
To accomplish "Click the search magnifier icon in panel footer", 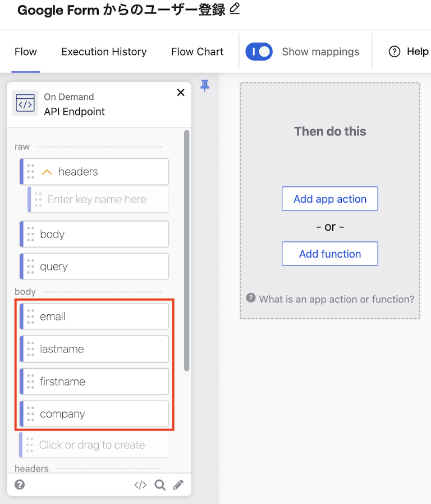I will 160,485.
